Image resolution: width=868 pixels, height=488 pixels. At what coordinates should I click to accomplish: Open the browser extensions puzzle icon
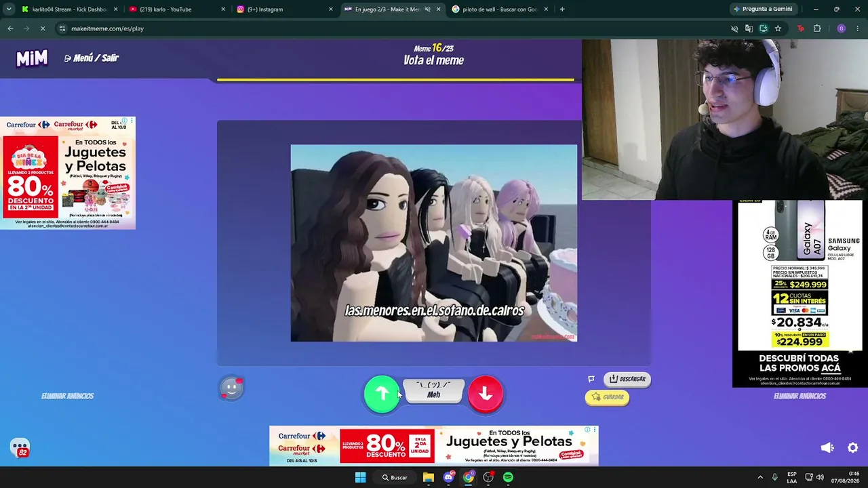[817, 28]
